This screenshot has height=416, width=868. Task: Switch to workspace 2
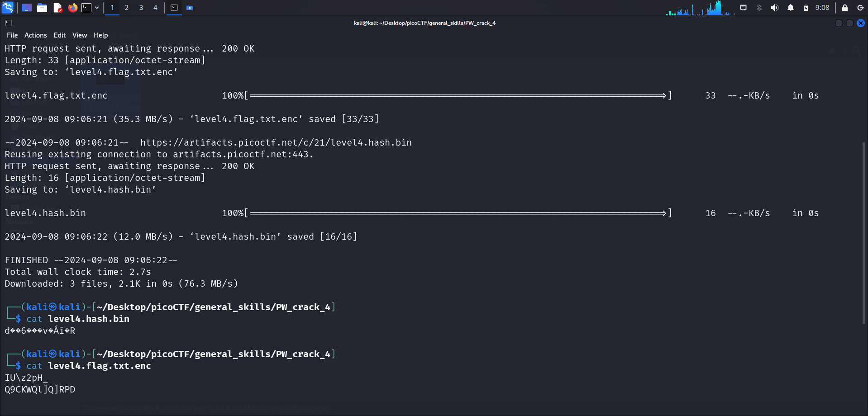pyautogui.click(x=127, y=8)
